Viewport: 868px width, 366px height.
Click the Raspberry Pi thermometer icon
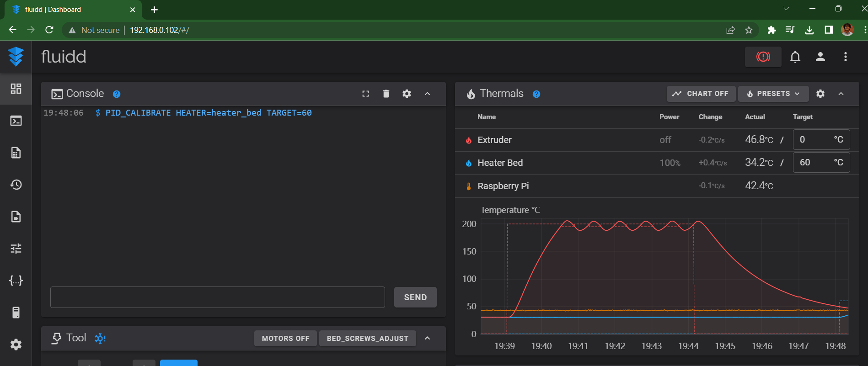469,186
